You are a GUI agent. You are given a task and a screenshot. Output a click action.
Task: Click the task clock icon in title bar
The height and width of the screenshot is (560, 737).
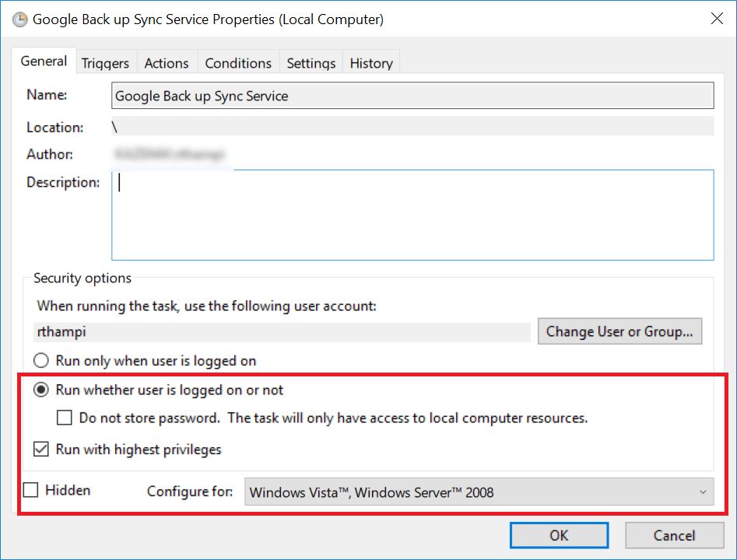tap(19, 19)
